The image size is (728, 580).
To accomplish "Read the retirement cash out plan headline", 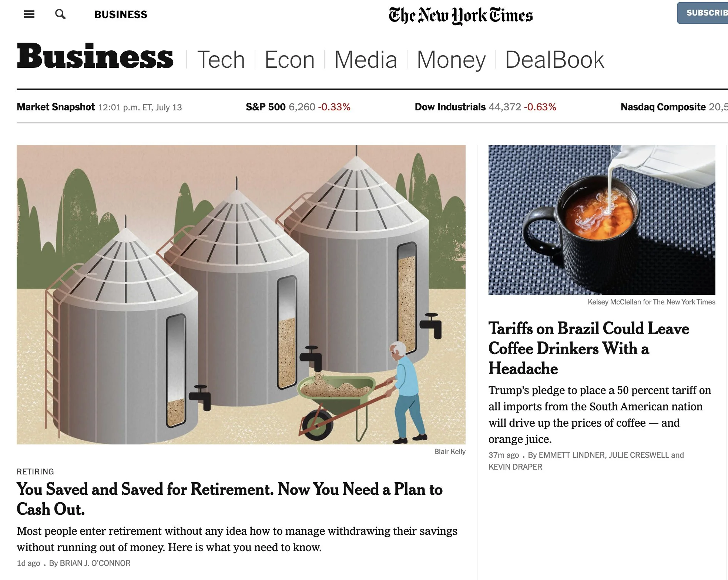I will click(229, 499).
